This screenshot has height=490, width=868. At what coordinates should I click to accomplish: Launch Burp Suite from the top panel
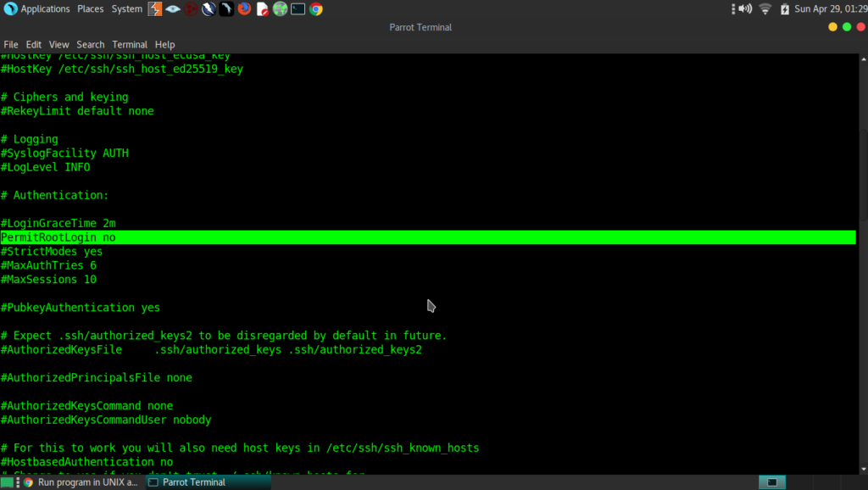click(x=155, y=9)
